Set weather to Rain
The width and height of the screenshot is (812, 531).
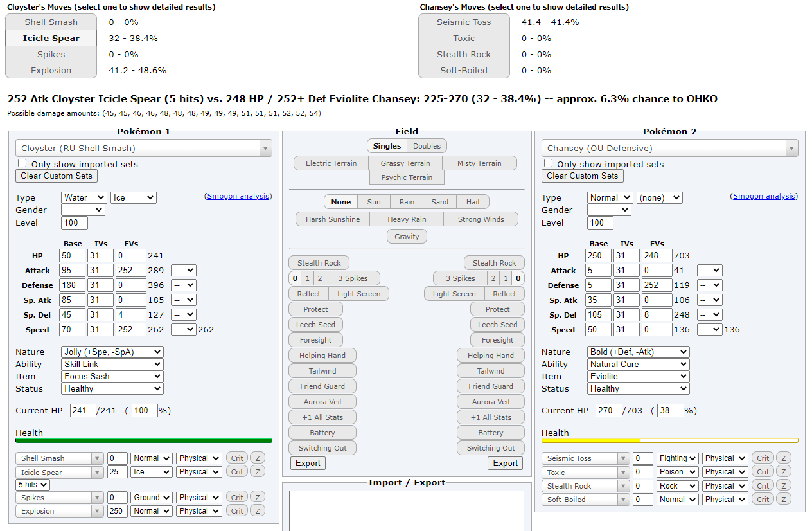click(x=407, y=202)
